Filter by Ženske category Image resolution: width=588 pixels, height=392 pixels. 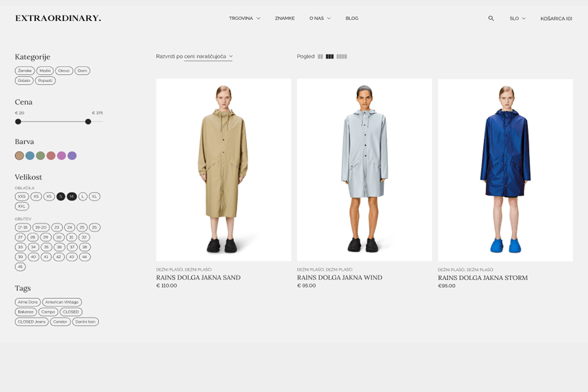click(x=24, y=71)
